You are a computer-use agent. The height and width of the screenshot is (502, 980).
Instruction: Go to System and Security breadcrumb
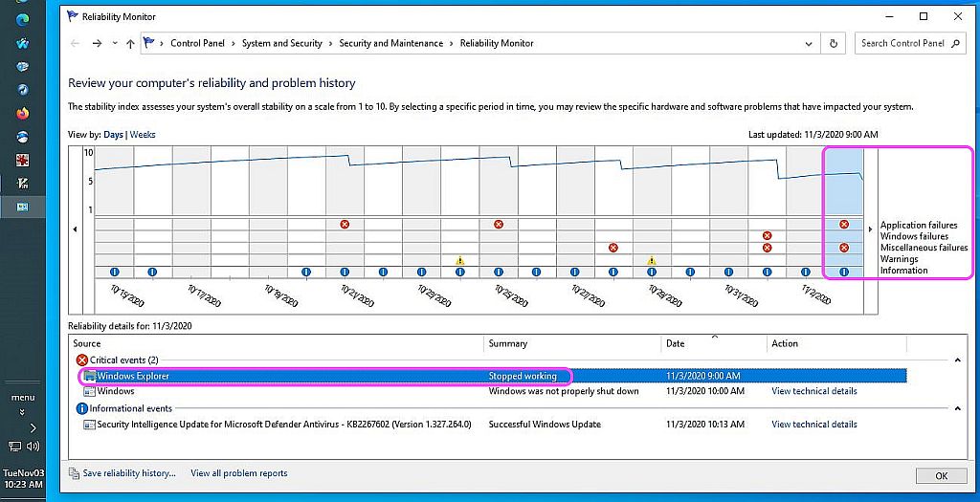pyautogui.click(x=282, y=43)
